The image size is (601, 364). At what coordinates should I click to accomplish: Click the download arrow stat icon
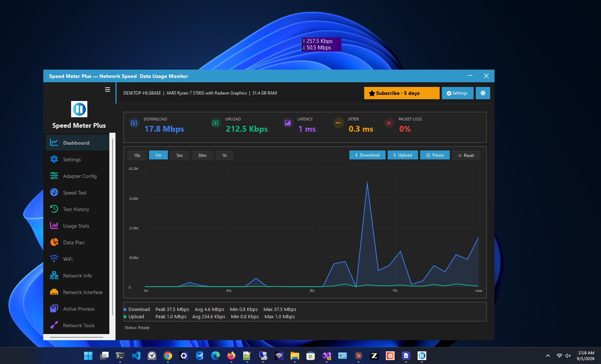coord(134,123)
